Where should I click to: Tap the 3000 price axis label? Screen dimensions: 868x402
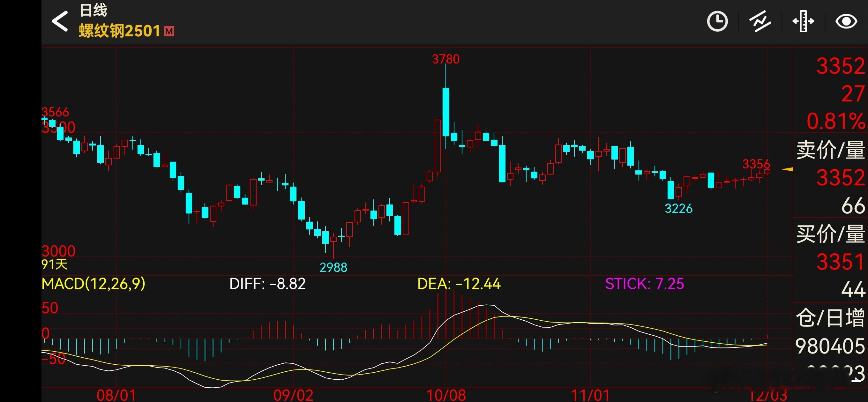(59, 251)
